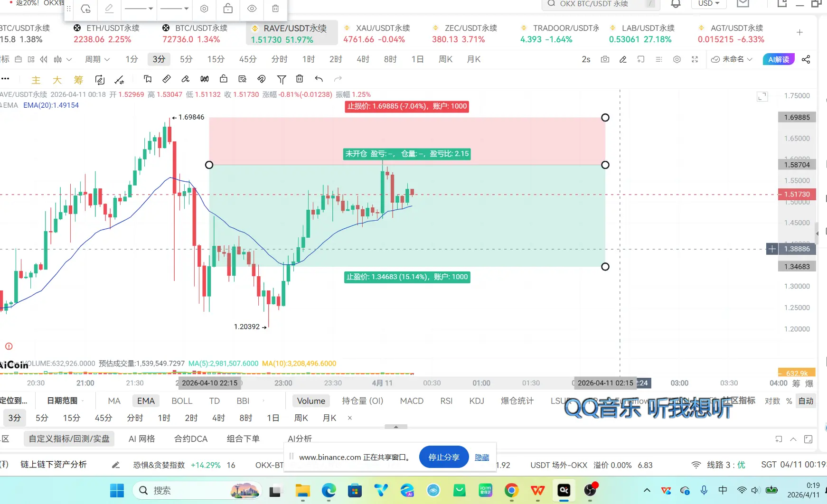This screenshot has height=504, width=827.
Task: Click the bottom-right handle of the take-profit zone
Action: click(x=605, y=267)
